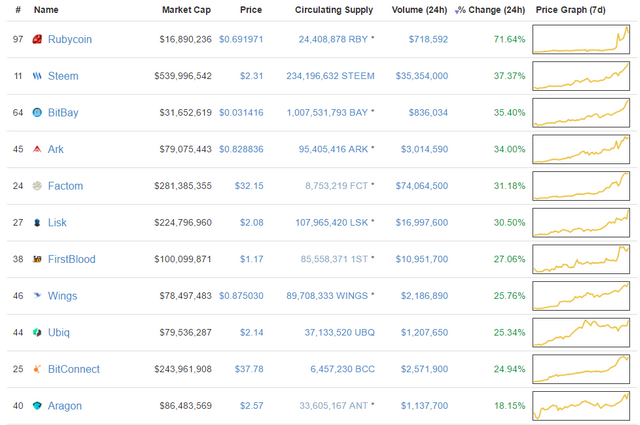Click Rubycoin price $0.691971

click(x=241, y=39)
